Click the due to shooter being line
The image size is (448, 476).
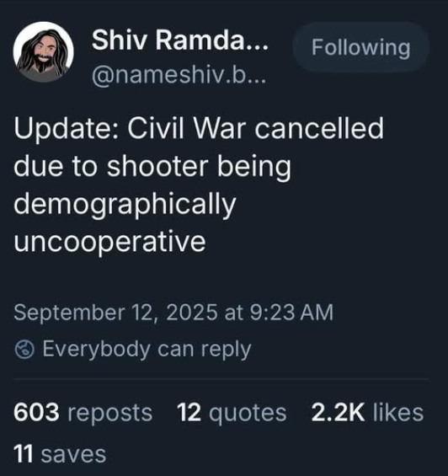click(x=152, y=167)
